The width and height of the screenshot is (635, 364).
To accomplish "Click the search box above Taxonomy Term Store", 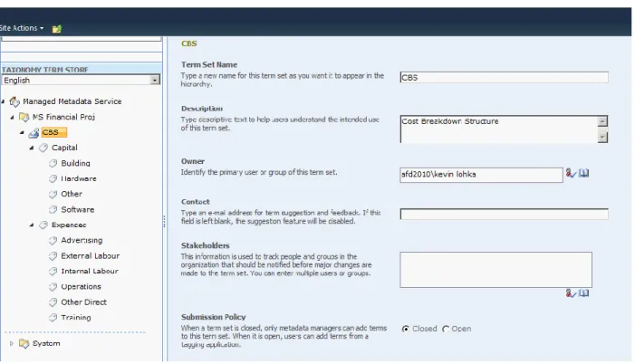I will click(81, 39).
